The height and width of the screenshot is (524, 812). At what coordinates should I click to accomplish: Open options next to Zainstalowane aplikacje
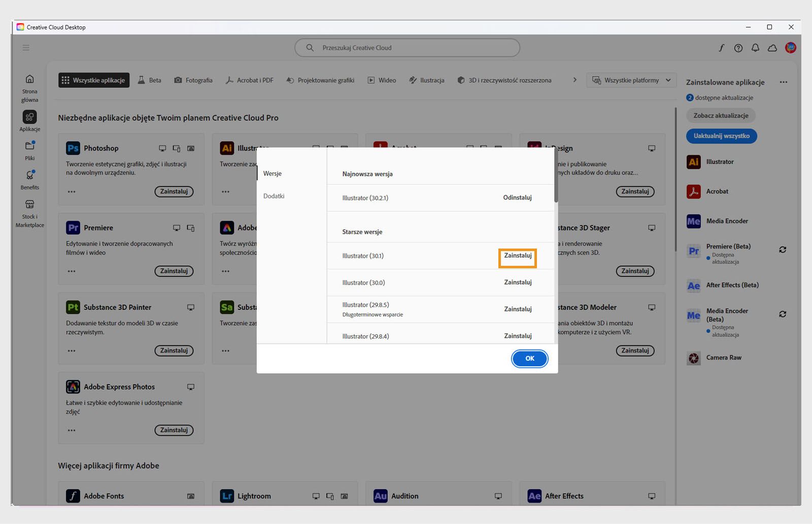click(x=784, y=82)
